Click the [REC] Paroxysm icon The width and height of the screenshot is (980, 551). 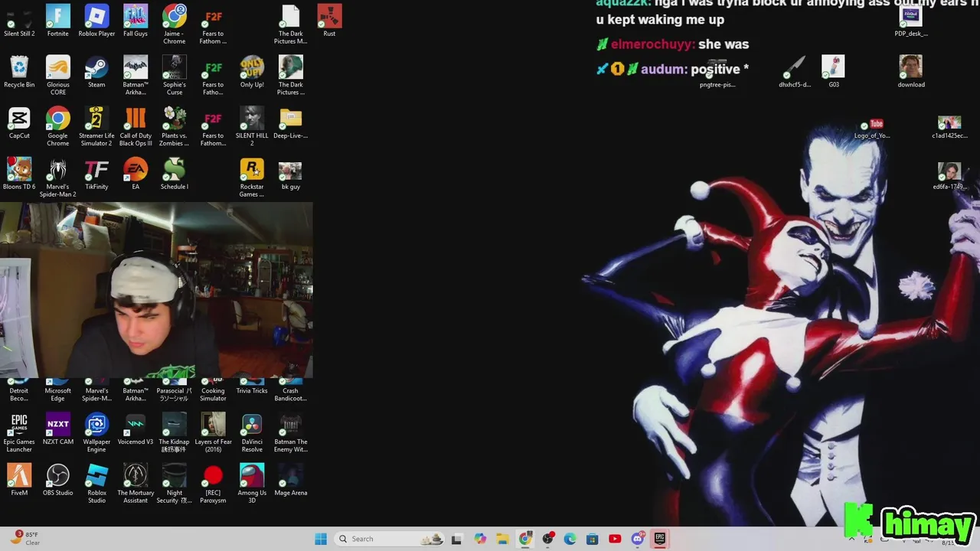213,484
